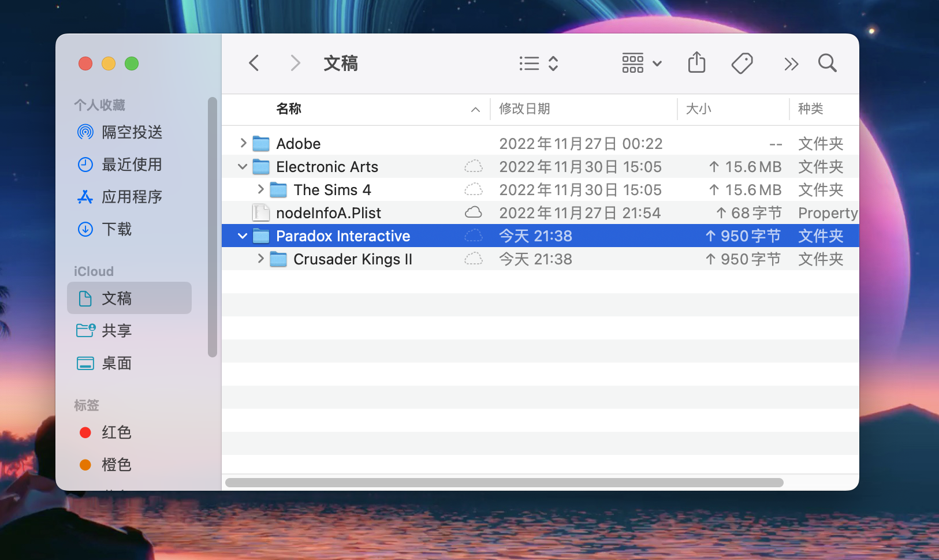Image resolution: width=939 pixels, height=560 pixels.
Task: Select AirDrop (隔空投送) in sidebar
Action: click(129, 132)
